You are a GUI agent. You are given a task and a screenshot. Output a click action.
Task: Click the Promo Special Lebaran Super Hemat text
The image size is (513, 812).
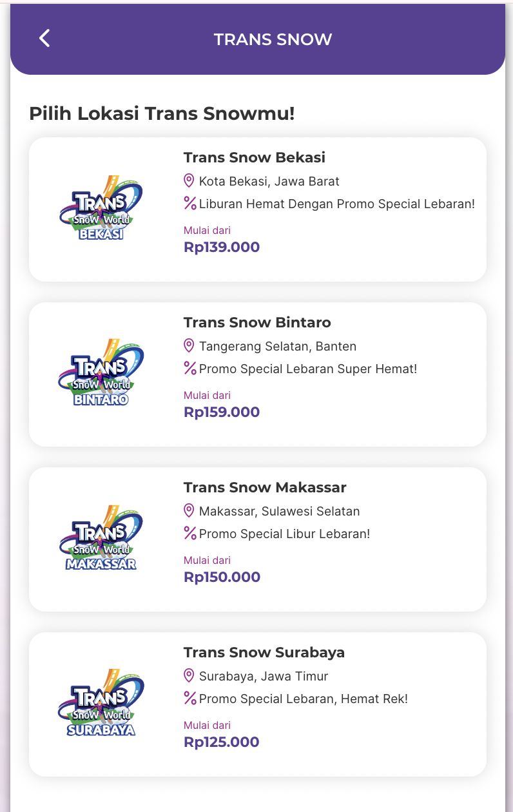[308, 369]
